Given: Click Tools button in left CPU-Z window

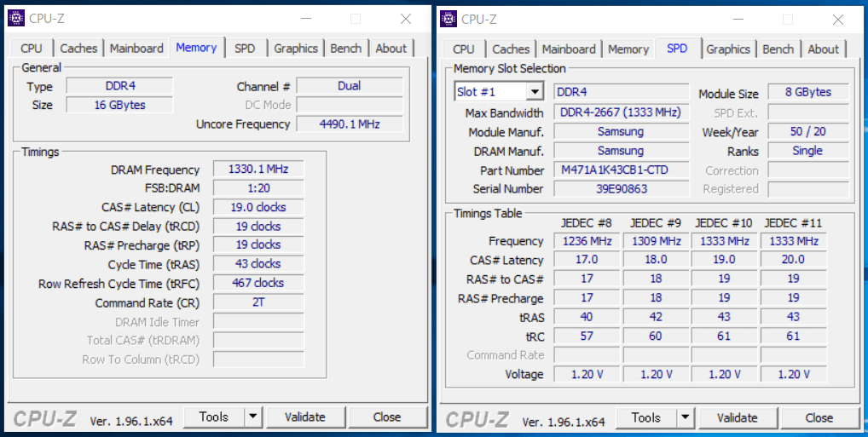Looking at the screenshot, I should [214, 417].
